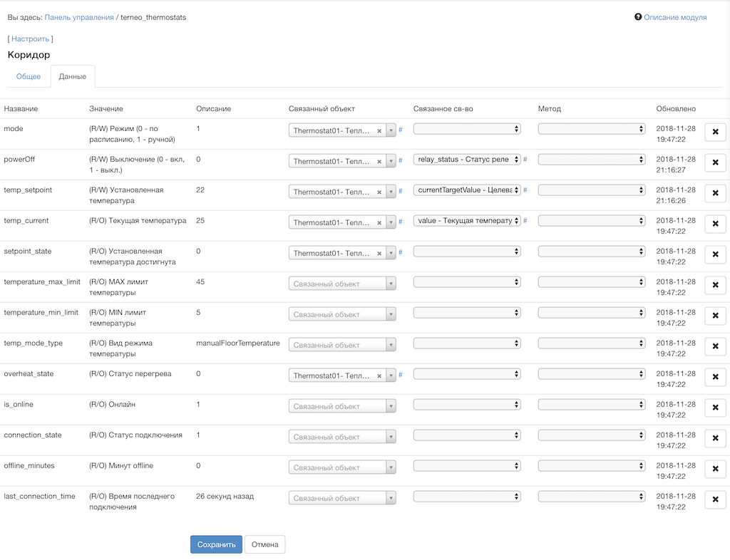Open linked object dropdown for temperature_max_limit
The height and width of the screenshot is (560, 730).
(x=342, y=284)
